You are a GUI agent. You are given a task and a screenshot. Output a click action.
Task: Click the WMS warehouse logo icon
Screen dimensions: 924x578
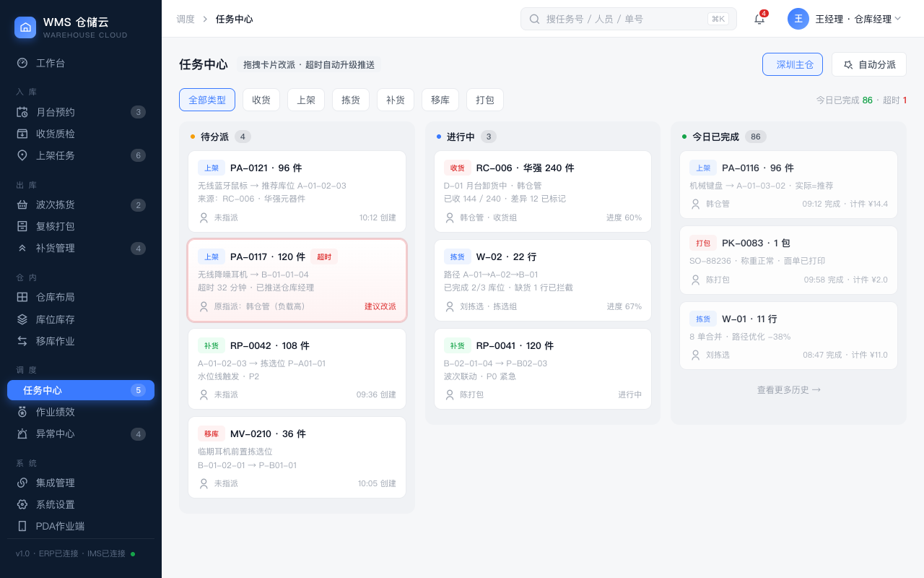[25, 27]
